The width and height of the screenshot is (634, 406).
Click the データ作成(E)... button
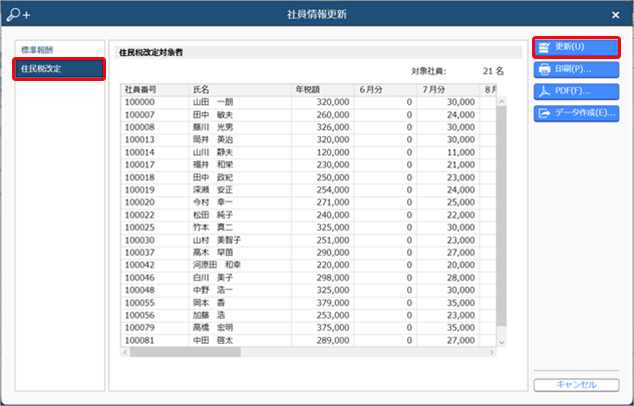[x=576, y=113]
